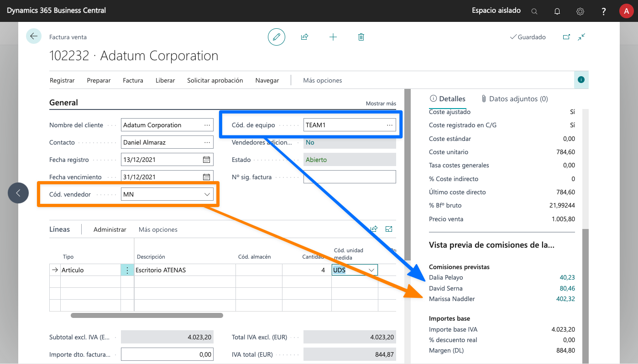Open the Liberar menu
This screenshot has width=638, height=364.
tap(165, 80)
